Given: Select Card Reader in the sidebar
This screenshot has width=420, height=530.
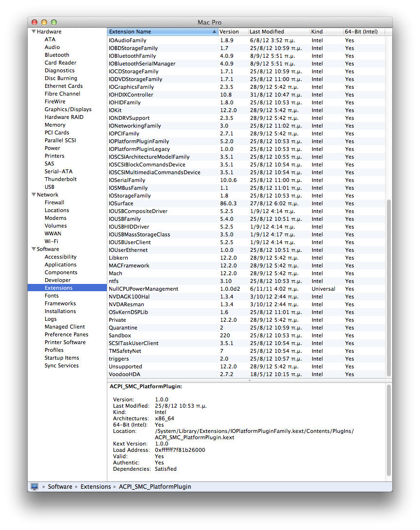Looking at the screenshot, I should (61, 63).
